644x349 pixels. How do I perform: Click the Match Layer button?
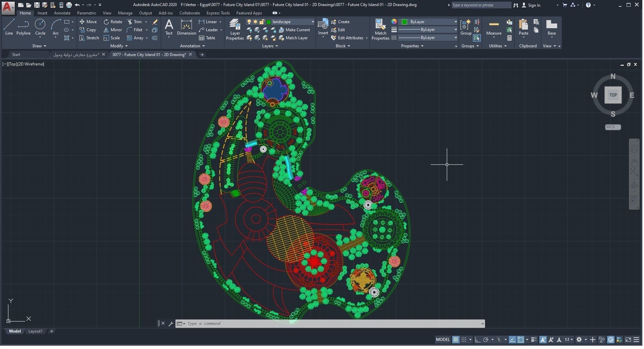coord(293,38)
